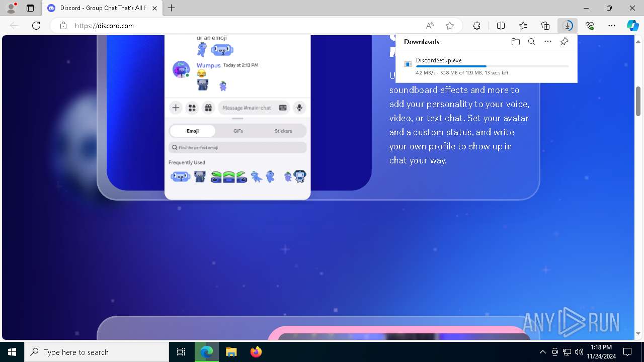Open the Collections icon

click(545, 26)
